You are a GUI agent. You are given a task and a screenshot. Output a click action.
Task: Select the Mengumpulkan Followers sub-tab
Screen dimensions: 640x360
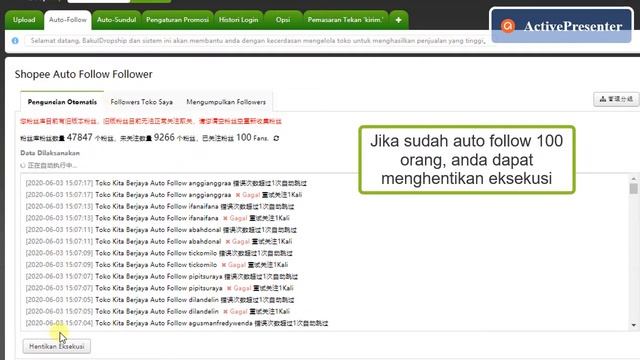point(226,102)
